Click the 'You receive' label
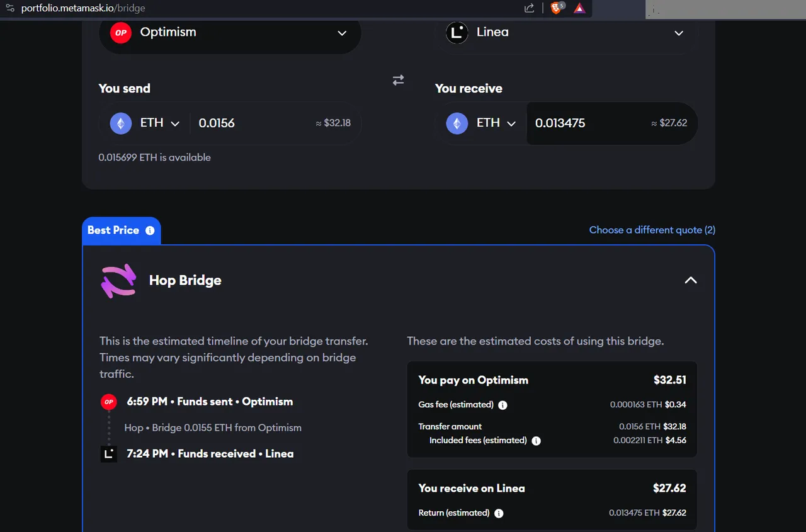The height and width of the screenshot is (532, 806). coord(468,89)
